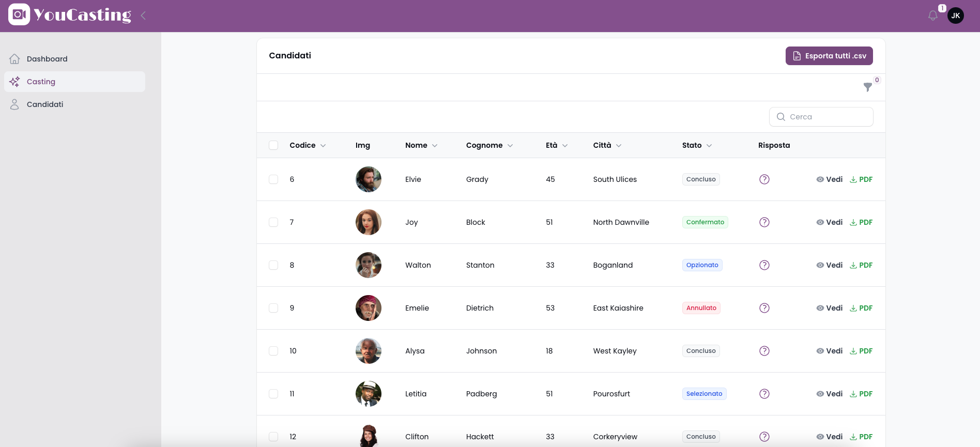Sort by the Codice column chevron

click(323, 146)
